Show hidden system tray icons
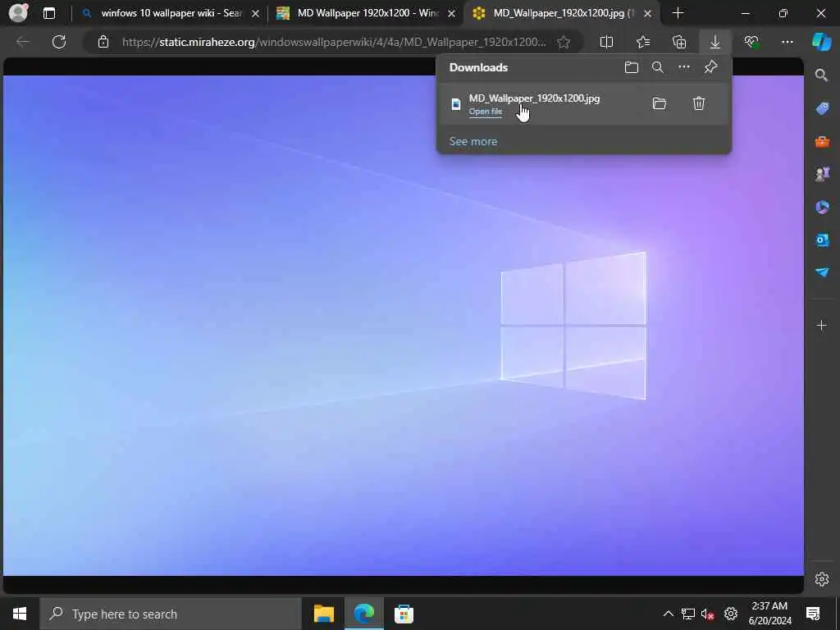 (x=668, y=614)
